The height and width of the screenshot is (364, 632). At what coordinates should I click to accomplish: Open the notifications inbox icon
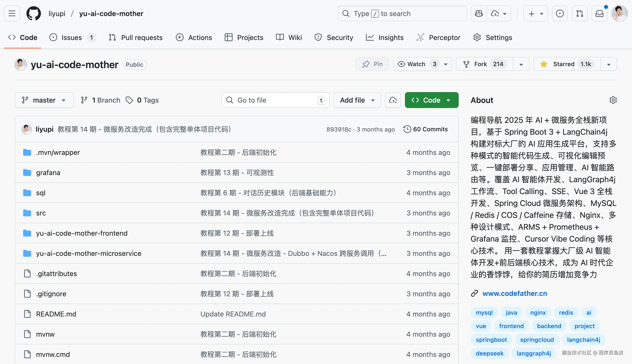point(599,13)
